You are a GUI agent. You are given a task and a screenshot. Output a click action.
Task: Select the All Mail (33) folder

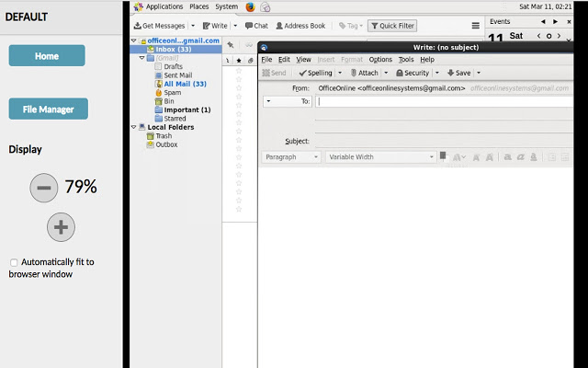(x=185, y=84)
